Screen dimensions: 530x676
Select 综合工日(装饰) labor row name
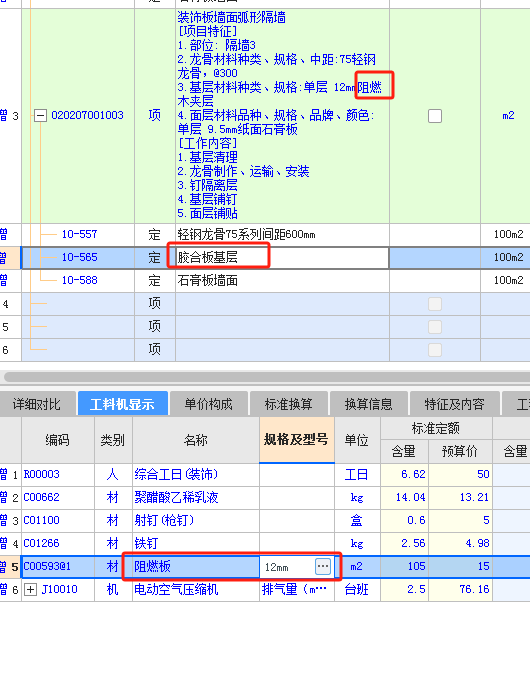[x=196, y=474]
